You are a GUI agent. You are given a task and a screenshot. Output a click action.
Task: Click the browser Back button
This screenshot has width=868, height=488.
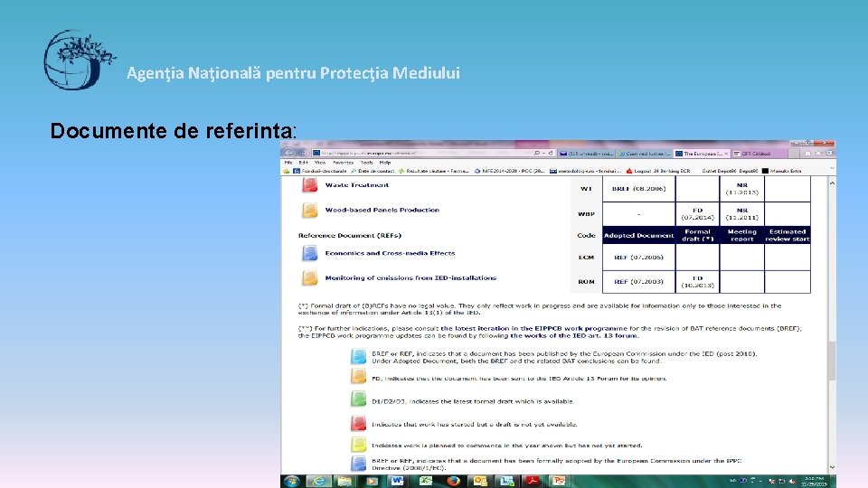coord(289,153)
